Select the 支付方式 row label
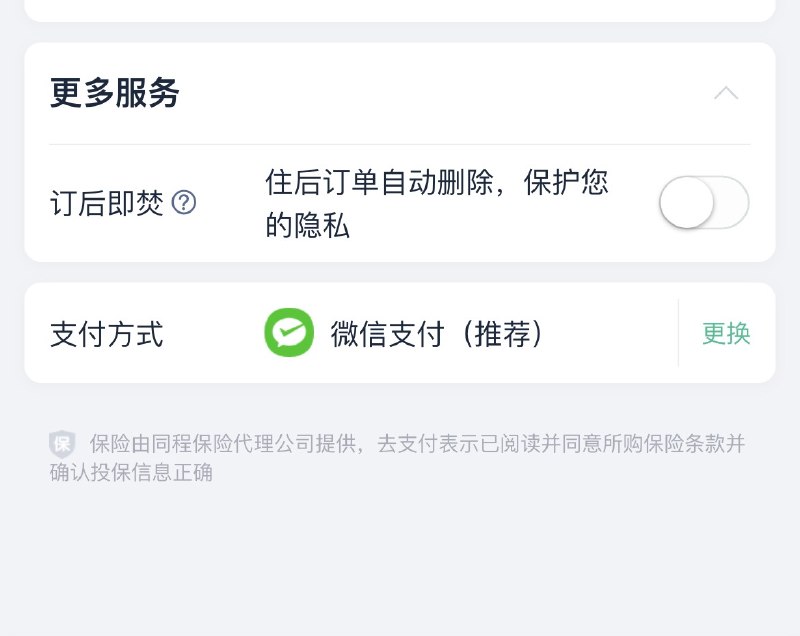 pos(101,333)
